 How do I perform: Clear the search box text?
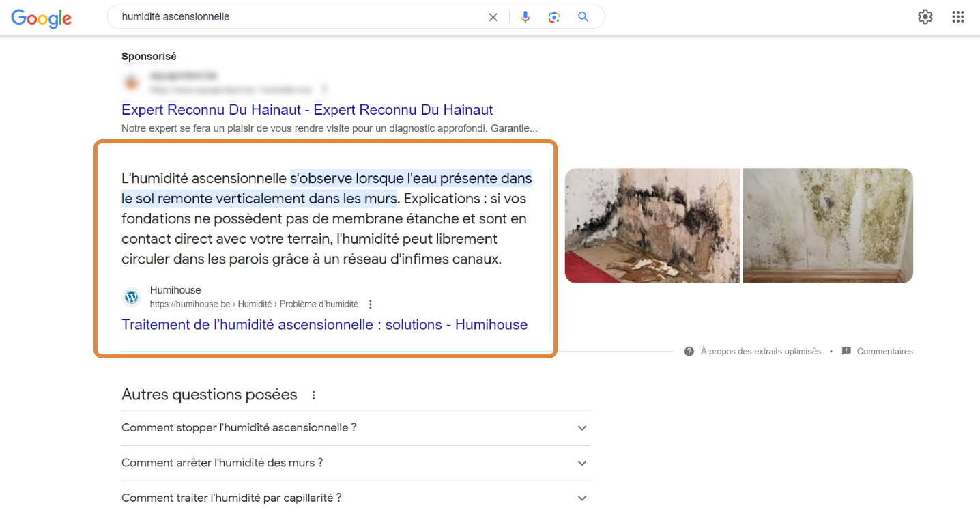pos(493,17)
